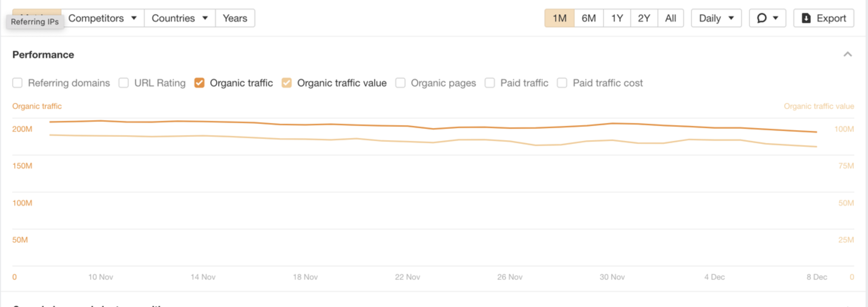Click the Years filter button
This screenshot has height=307, width=868.
(x=235, y=18)
